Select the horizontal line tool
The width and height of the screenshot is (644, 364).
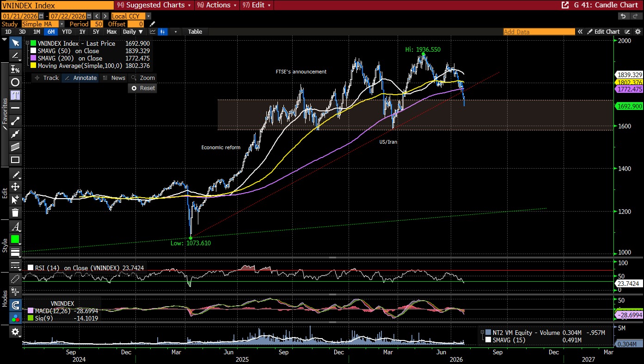(15, 108)
